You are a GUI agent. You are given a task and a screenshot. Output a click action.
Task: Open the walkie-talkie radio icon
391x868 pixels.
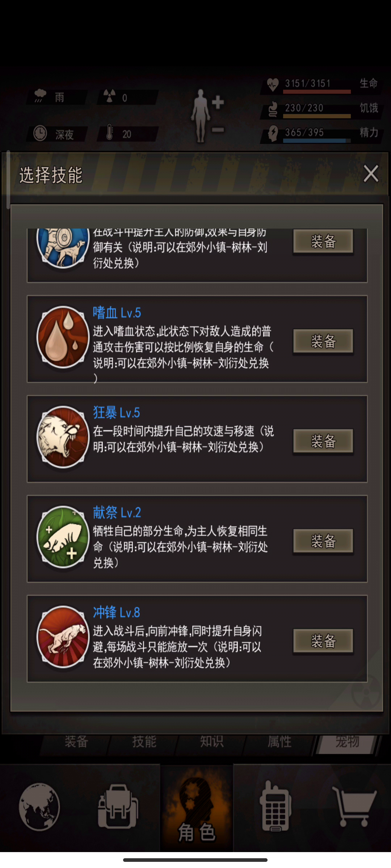[275, 806]
